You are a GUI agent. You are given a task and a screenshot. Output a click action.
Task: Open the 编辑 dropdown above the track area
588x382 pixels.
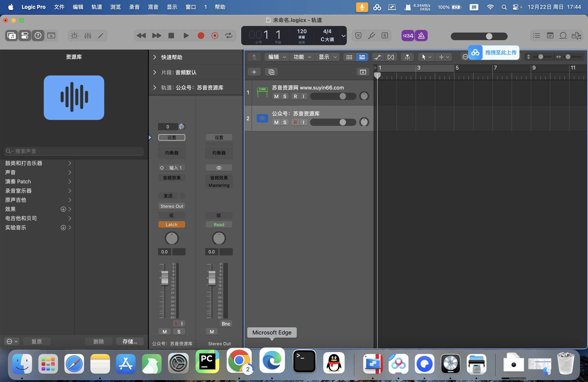pos(276,57)
